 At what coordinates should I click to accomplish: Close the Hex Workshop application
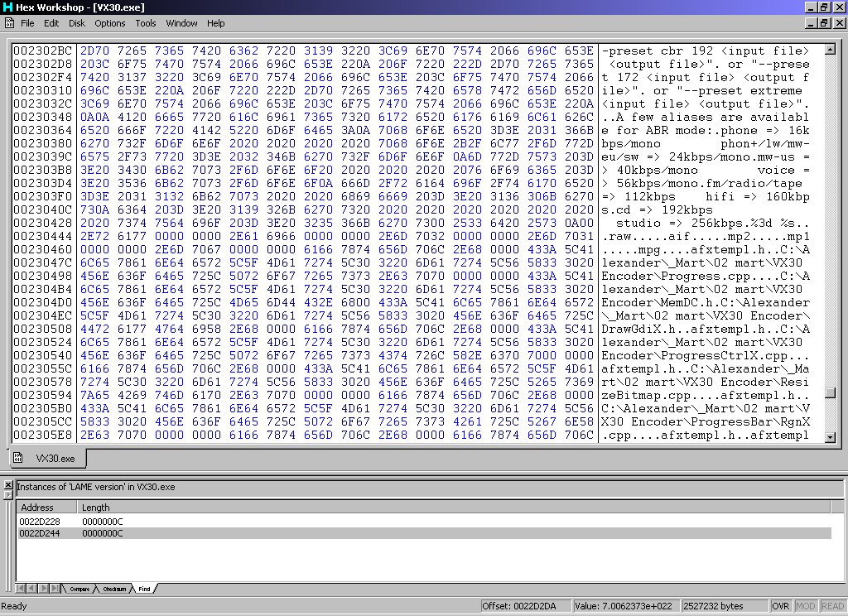840,7
